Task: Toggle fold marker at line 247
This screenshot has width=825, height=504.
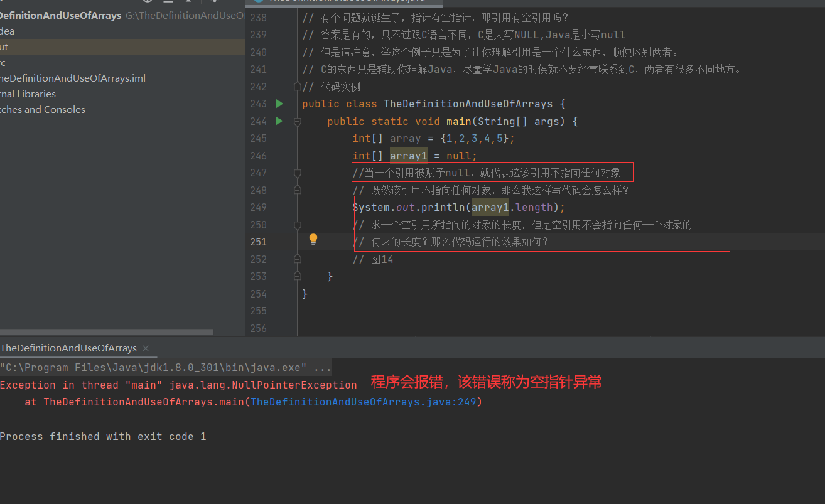Action: tap(298, 173)
